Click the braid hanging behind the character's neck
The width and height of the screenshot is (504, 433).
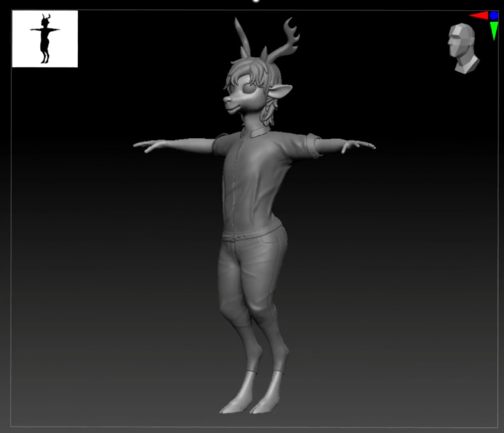269,113
